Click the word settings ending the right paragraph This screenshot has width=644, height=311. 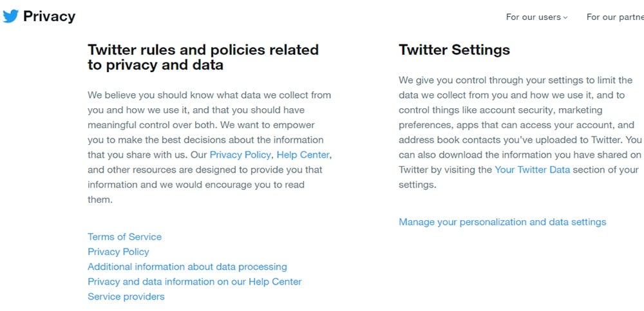click(x=417, y=185)
